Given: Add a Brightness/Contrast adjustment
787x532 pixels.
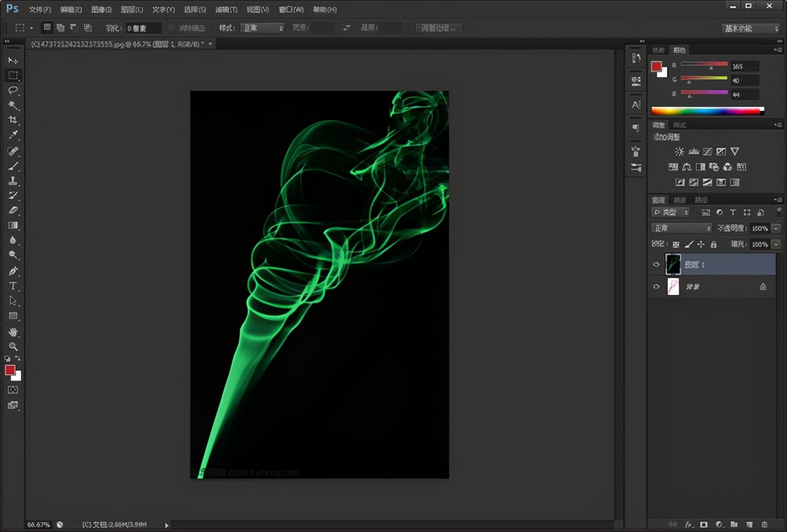Looking at the screenshot, I should pyautogui.click(x=679, y=151).
